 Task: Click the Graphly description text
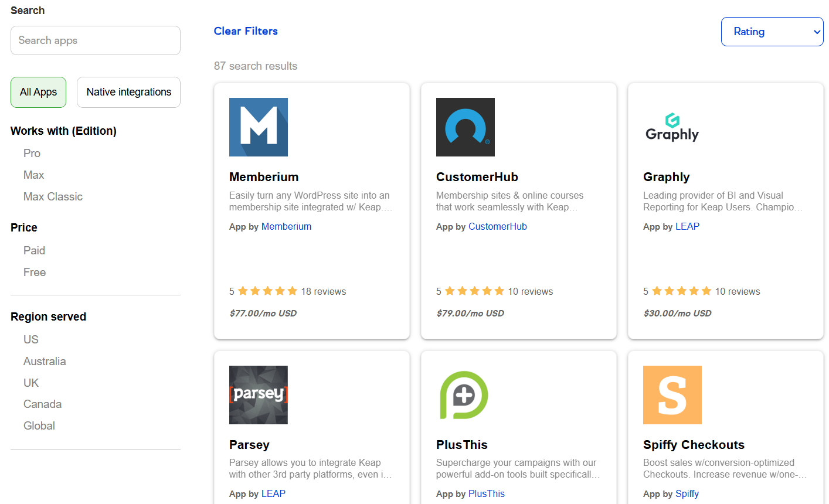point(723,201)
